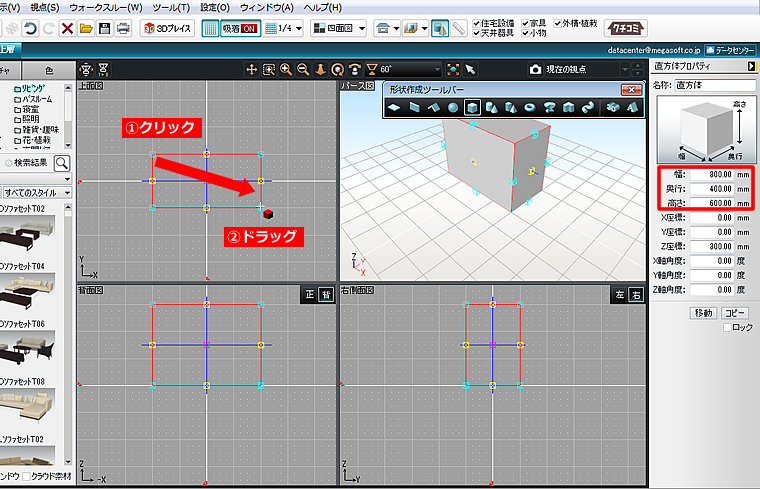
Task: Click the zoom in magnifier icon
Action: click(286, 69)
